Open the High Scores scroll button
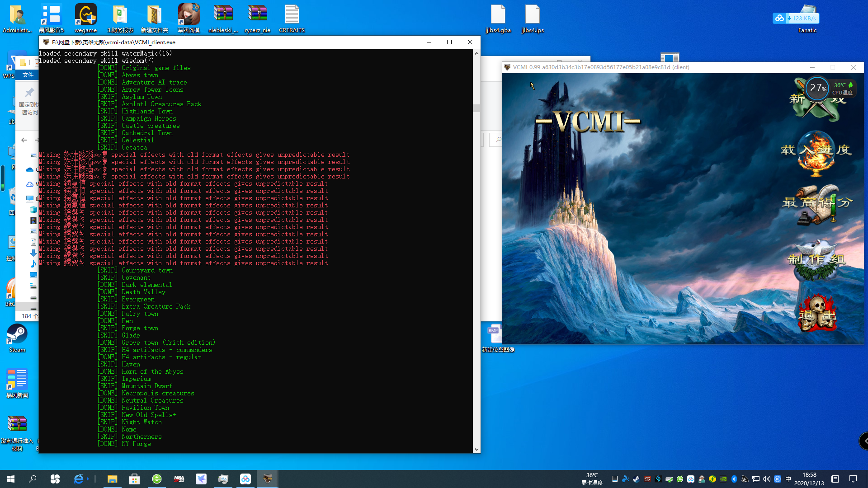The width and height of the screenshot is (868, 488). point(816,204)
